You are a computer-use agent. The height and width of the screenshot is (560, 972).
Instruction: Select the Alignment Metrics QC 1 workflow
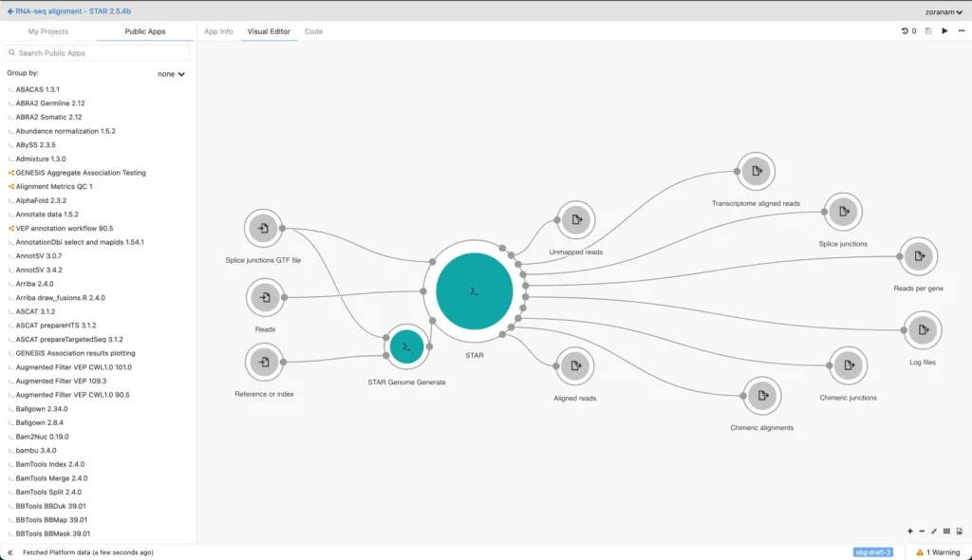[54, 187]
